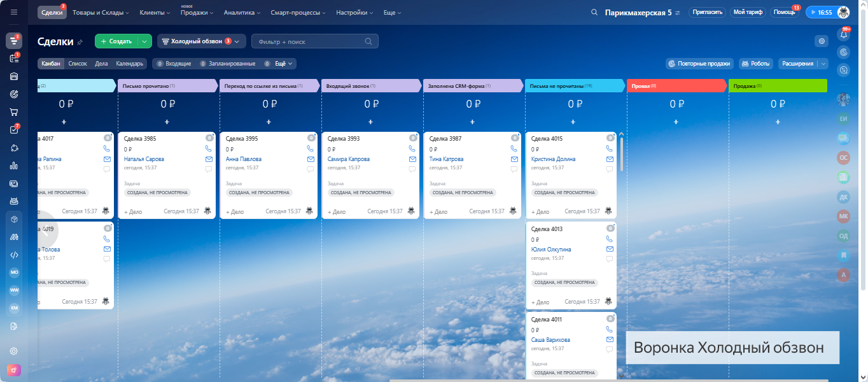Switch to Дела view
Screen dimensions: 868x382
tap(101, 64)
